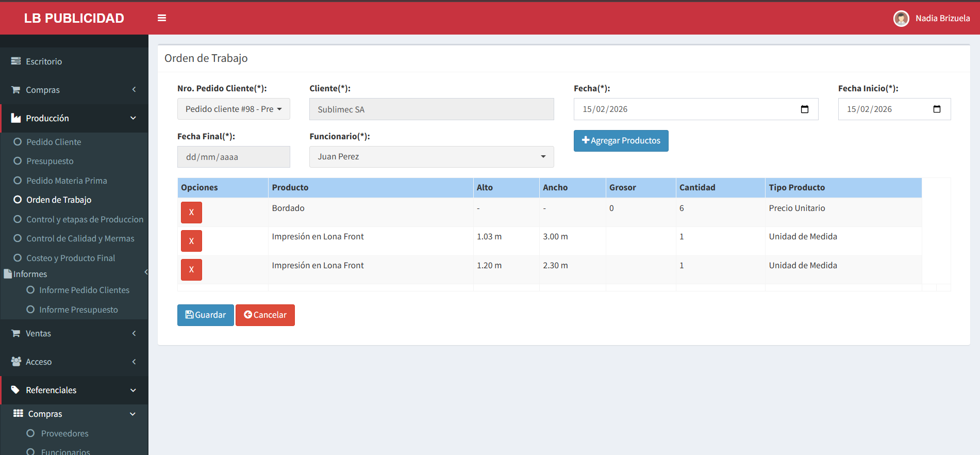Open the Funcionario dropdown showing Juan Perez
This screenshot has height=455, width=980.
coord(431,157)
